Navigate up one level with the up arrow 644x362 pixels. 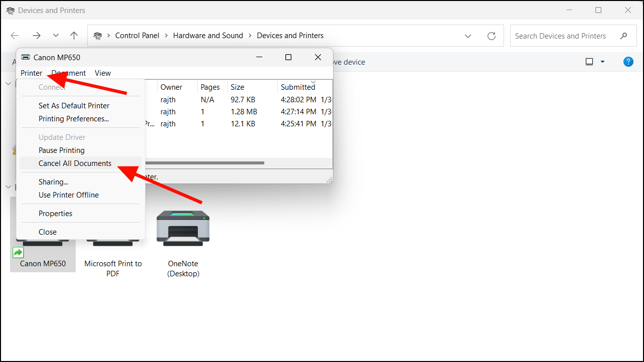[x=74, y=35]
